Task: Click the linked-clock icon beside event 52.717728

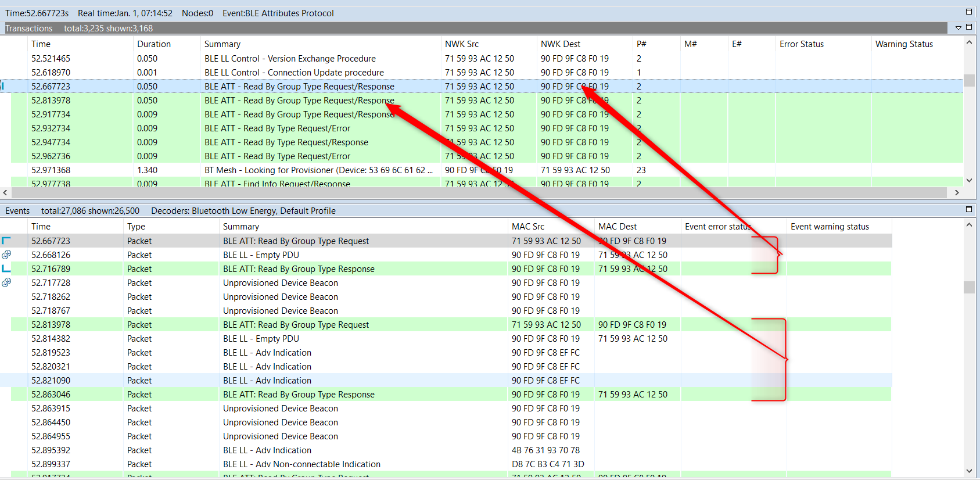Action: tap(6, 282)
